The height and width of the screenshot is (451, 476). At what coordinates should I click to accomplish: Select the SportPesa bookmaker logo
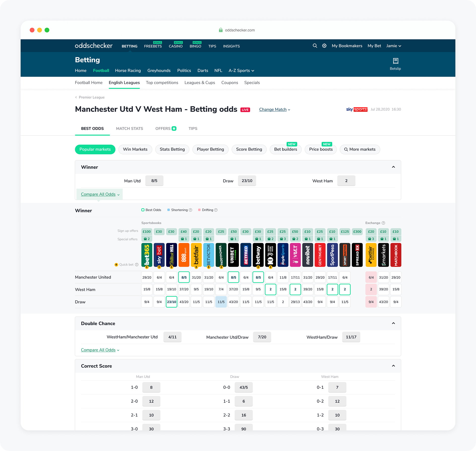pyautogui.click(x=332, y=255)
